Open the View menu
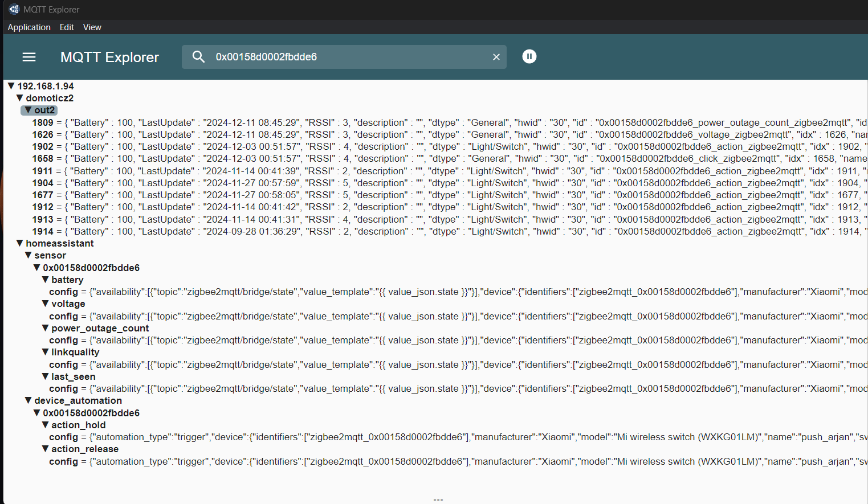The image size is (868, 504). pyautogui.click(x=92, y=27)
